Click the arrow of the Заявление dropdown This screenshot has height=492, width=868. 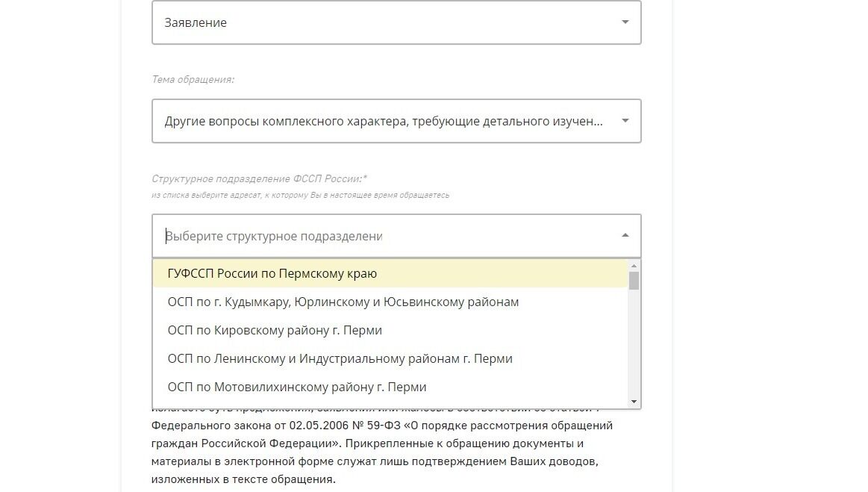pos(625,22)
